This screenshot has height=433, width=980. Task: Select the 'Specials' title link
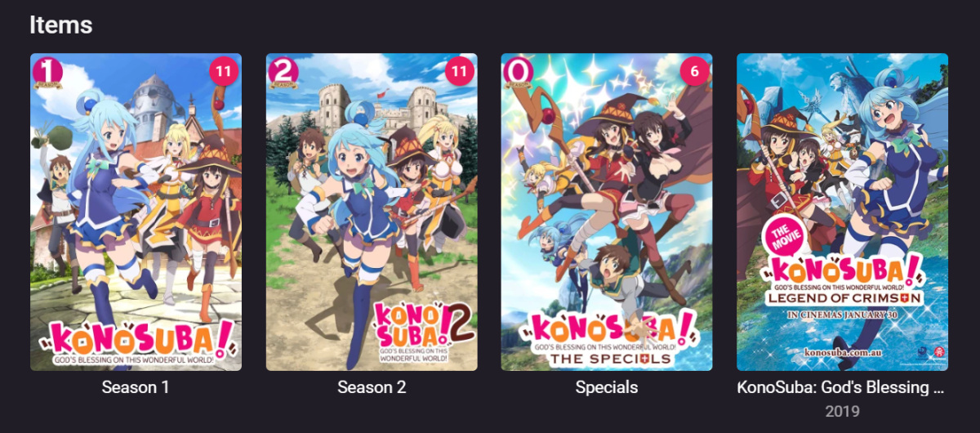coord(607,387)
